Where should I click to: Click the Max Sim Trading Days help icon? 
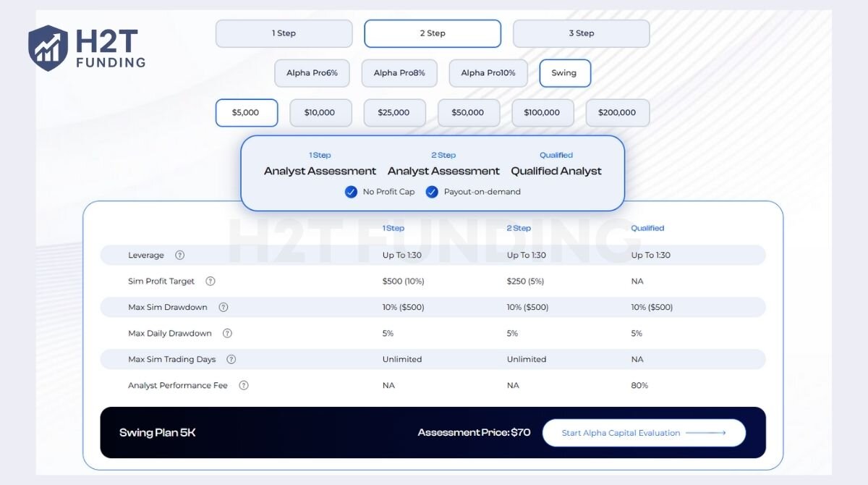231,359
